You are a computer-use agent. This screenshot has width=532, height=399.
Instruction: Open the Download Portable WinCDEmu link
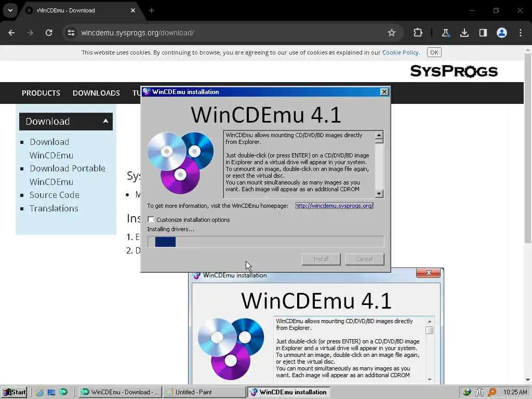click(x=67, y=175)
